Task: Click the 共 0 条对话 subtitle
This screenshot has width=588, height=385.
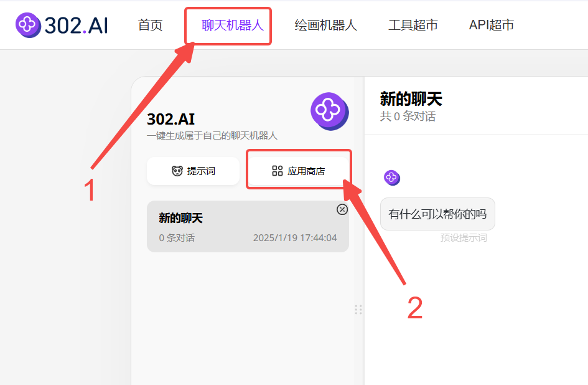Action: 408,116
